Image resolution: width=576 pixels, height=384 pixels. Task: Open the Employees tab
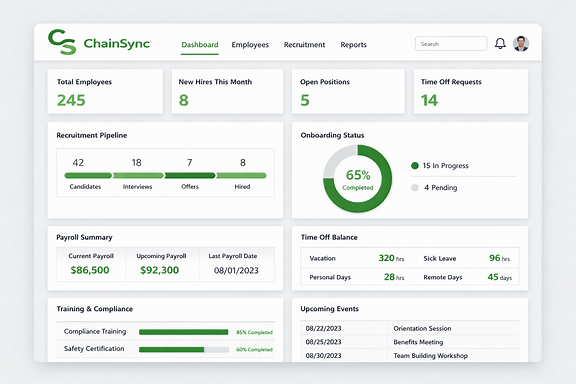tap(250, 45)
